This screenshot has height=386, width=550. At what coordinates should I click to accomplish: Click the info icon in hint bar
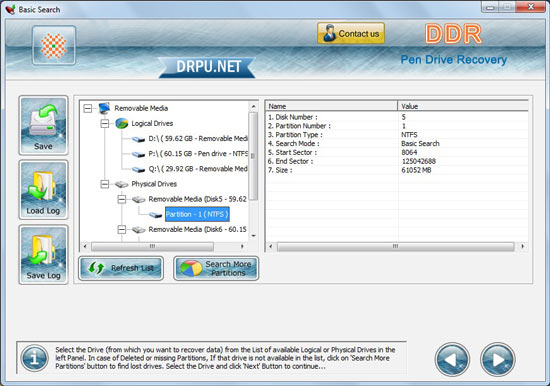(x=34, y=358)
